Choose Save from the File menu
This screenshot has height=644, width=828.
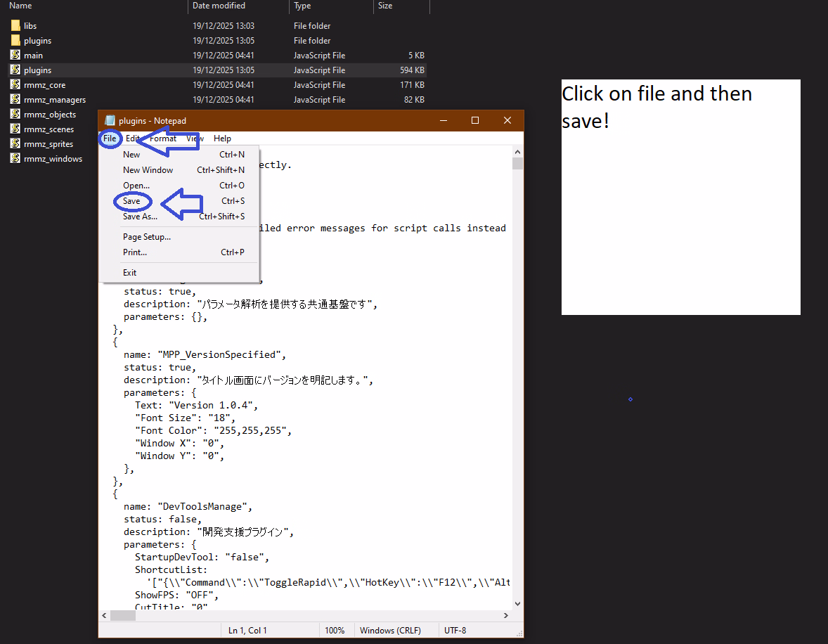[x=131, y=201]
